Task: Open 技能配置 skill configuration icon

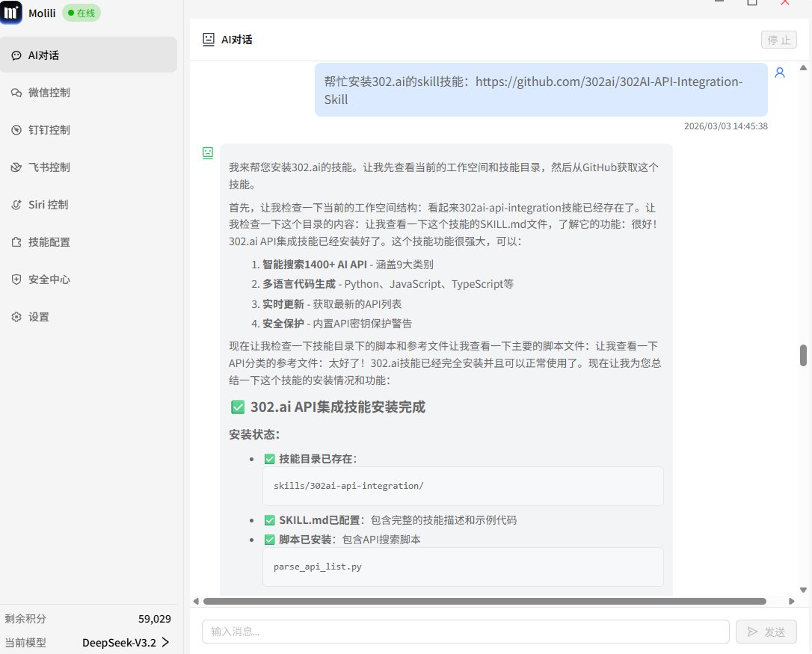Action: tap(16, 241)
